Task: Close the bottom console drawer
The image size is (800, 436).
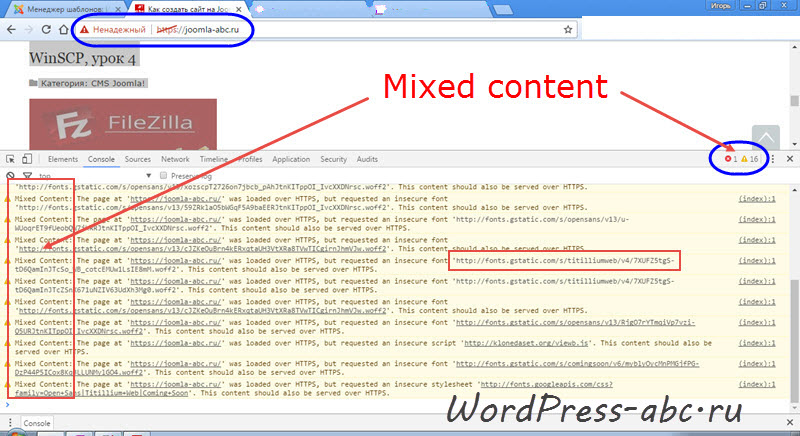Action: pos(790,423)
